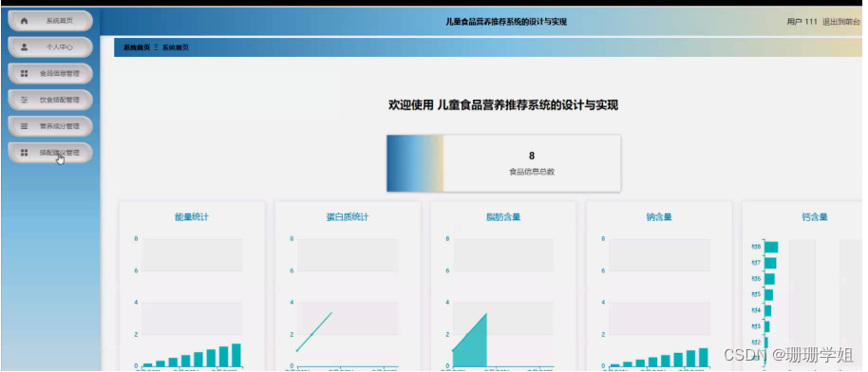
Task: Click the filled area in 脂肪含量 chart
Action: (x=475, y=346)
